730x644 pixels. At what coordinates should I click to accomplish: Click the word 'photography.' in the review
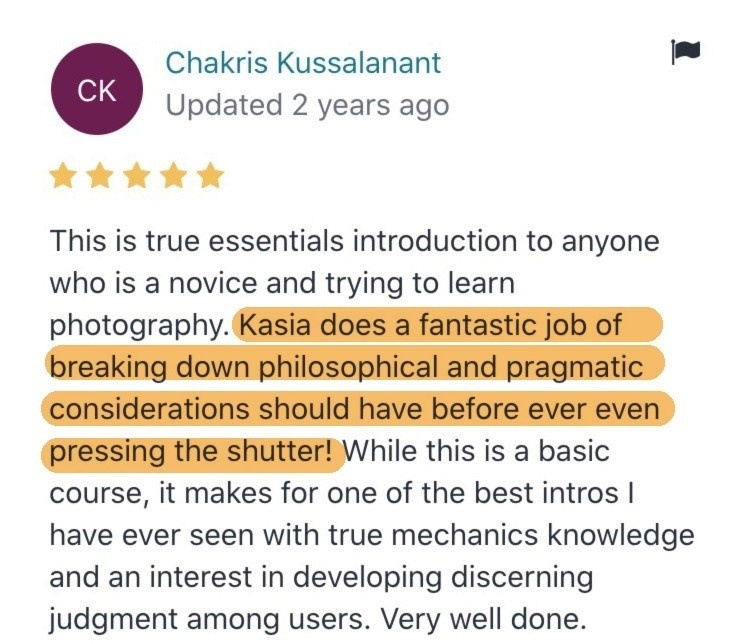139,326
